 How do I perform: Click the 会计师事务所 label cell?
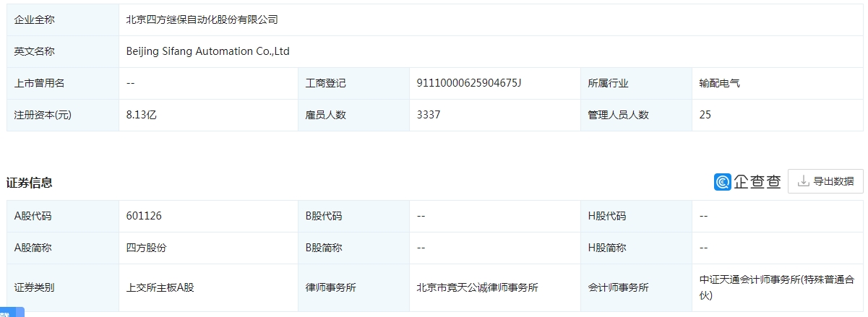click(618, 287)
